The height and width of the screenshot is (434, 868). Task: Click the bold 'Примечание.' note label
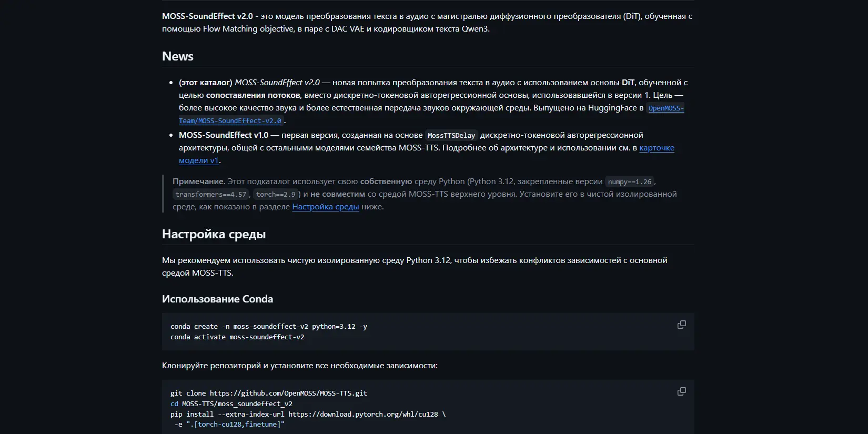199,181
